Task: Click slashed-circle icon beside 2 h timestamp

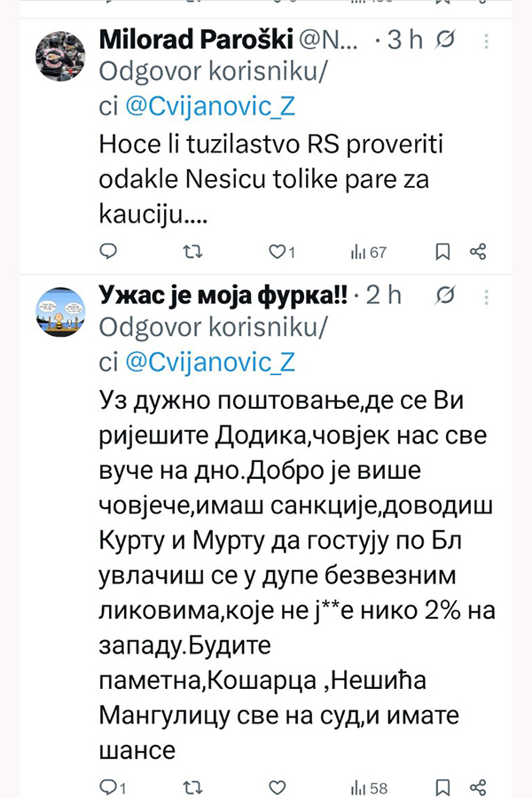Action: [446, 294]
